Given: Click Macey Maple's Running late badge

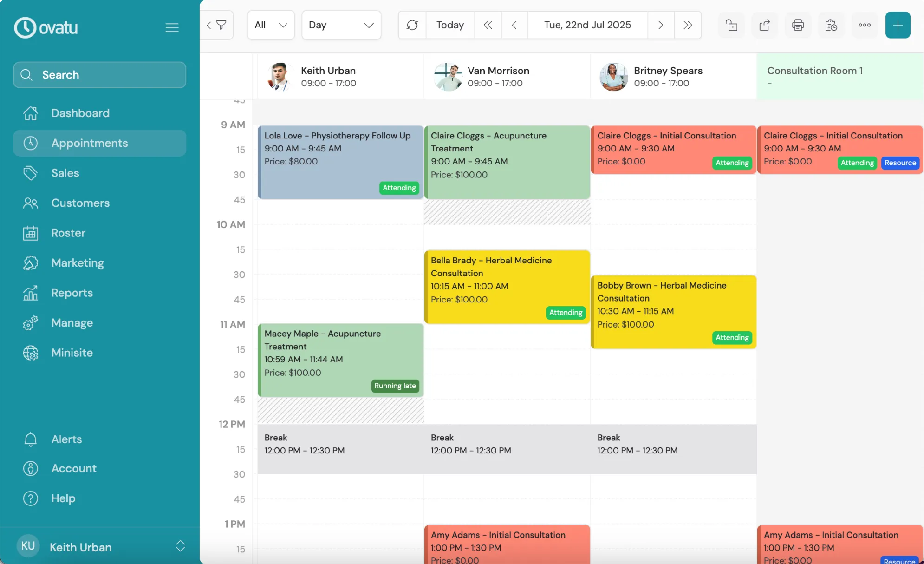Looking at the screenshot, I should pyautogui.click(x=395, y=386).
